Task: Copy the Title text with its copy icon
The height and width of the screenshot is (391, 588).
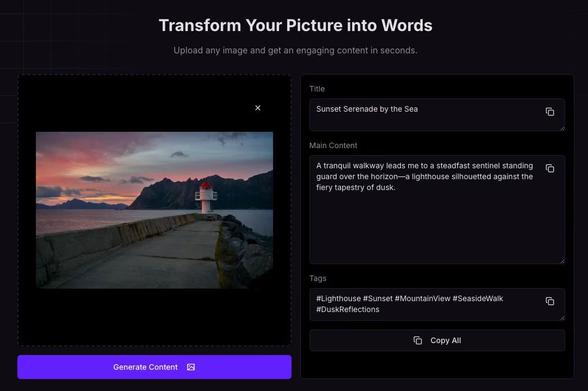Action: pyautogui.click(x=550, y=112)
